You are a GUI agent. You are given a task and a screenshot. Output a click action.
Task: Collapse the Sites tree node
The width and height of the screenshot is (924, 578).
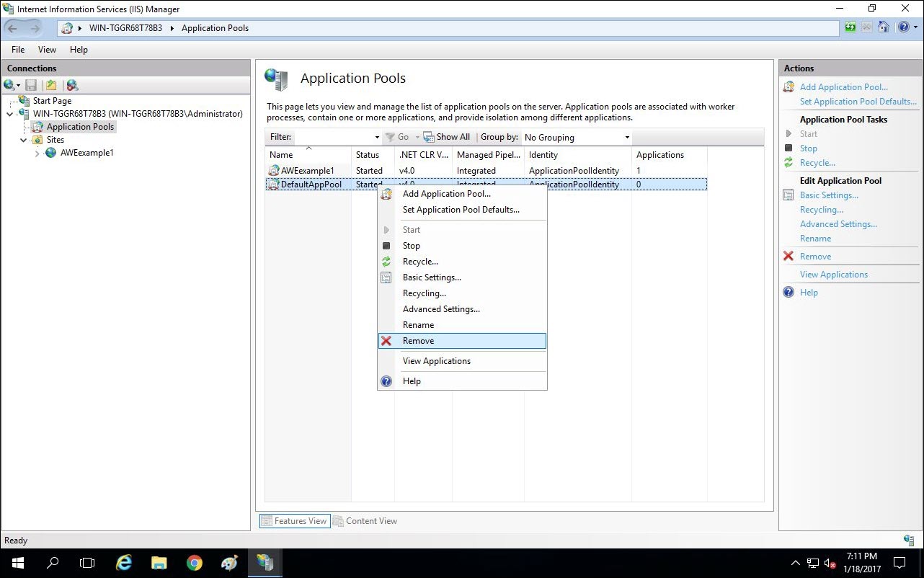(x=23, y=140)
